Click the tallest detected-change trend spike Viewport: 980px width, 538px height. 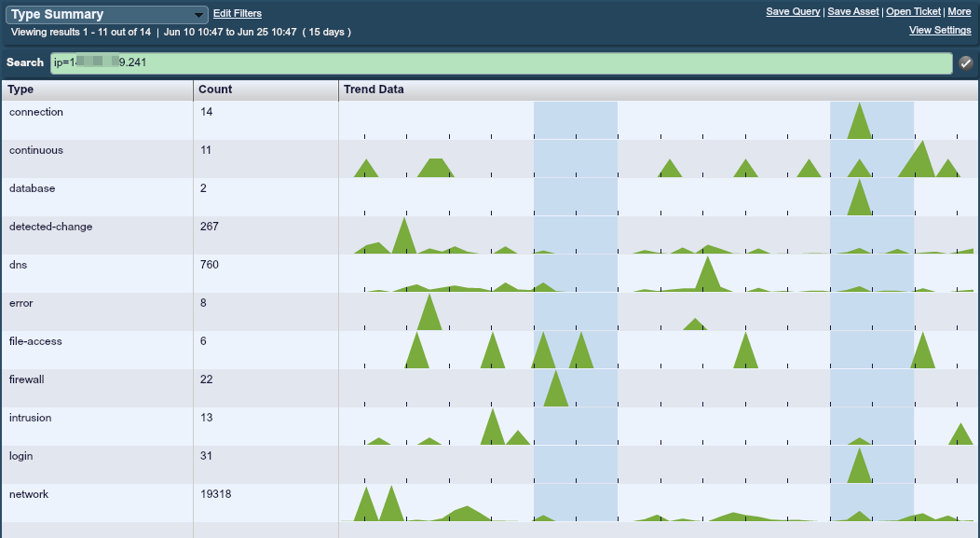tap(404, 237)
